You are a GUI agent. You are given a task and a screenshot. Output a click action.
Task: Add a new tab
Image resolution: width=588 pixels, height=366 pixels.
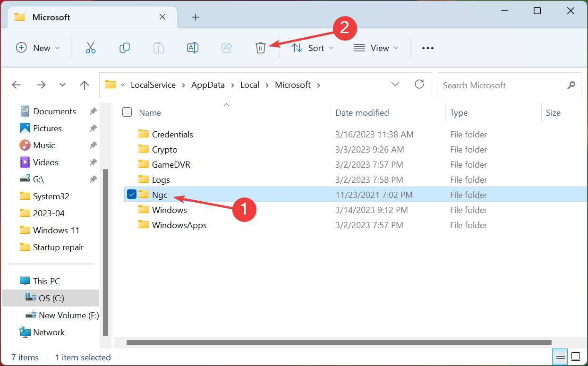click(196, 17)
